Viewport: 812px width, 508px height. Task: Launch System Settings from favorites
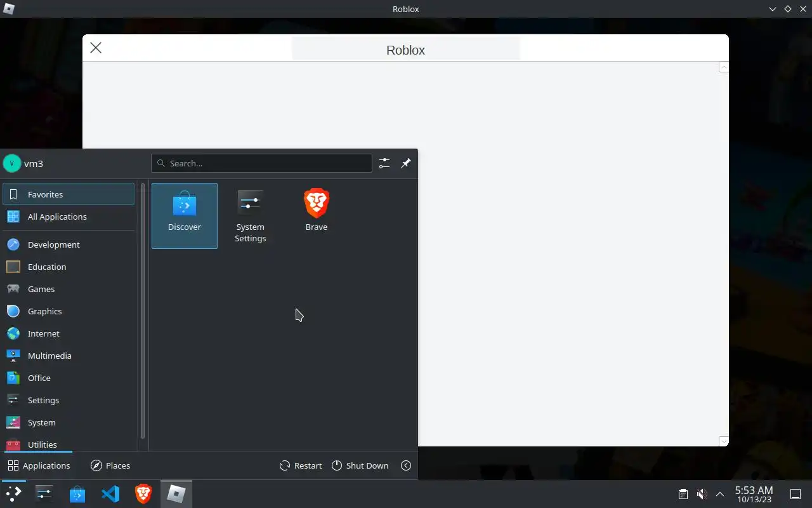pyautogui.click(x=250, y=216)
